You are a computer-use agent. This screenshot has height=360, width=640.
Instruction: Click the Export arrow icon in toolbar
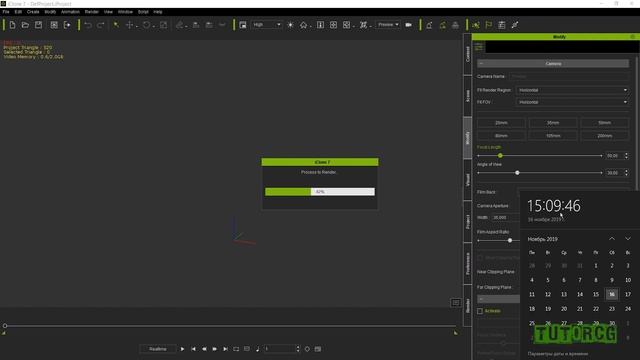[x=67, y=25]
